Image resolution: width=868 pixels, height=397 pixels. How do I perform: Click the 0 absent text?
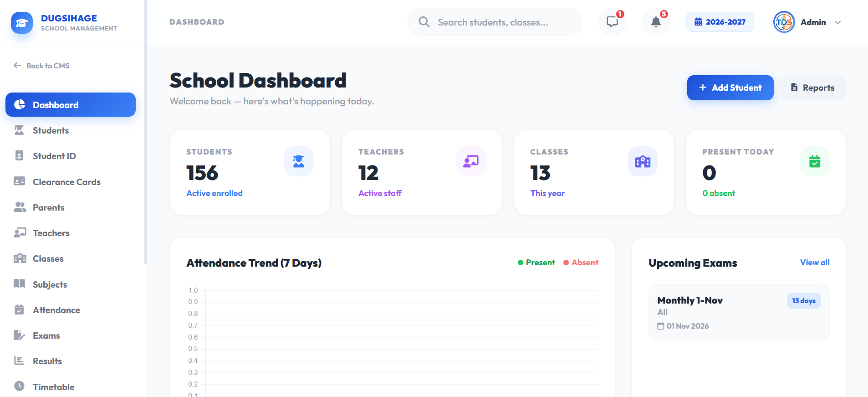pos(719,193)
